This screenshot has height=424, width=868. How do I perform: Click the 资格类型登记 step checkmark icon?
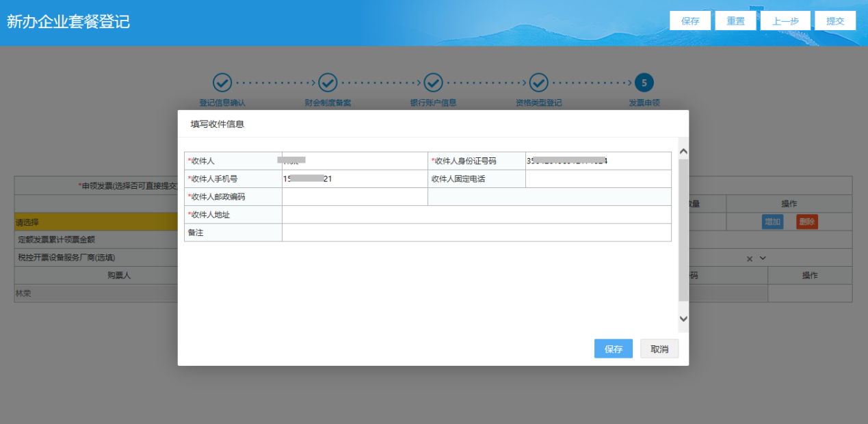click(538, 83)
